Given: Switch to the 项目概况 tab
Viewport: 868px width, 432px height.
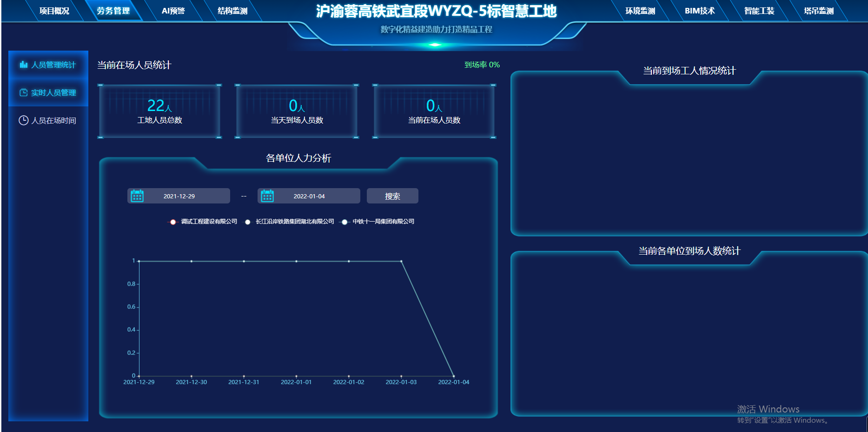Looking at the screenshot, I should (54, 11).
